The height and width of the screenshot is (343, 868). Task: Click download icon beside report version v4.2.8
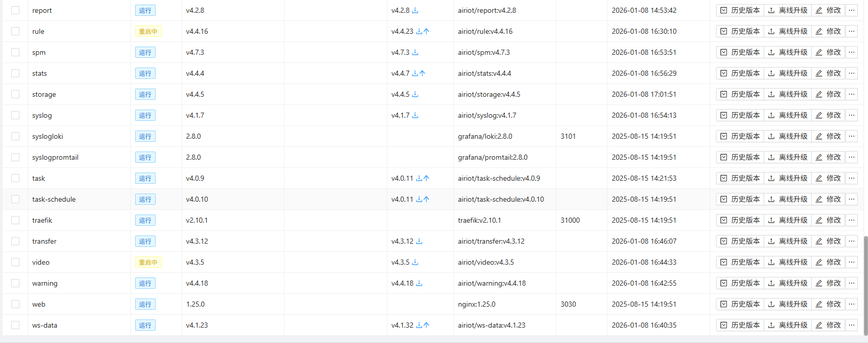[415, 10]
